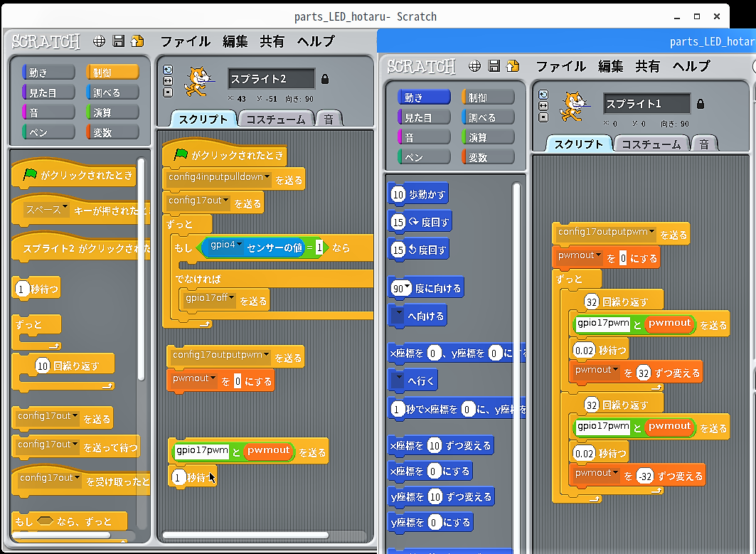Viewport: 756px width, 554px height.
Task: Set スプライト2 rotation style to no rotation
Action: click(168, 92)
